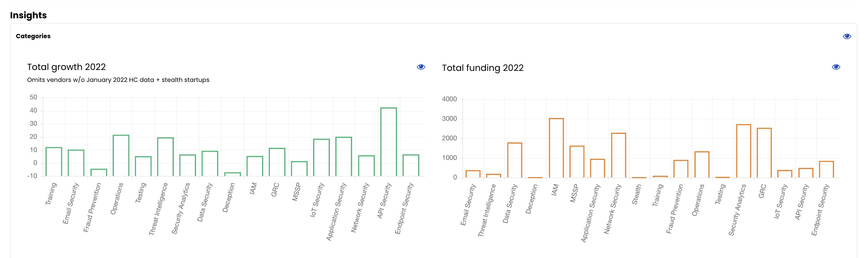868x258 pixels.
Task: Click the Operations growth bar
Action: point(121,156)
